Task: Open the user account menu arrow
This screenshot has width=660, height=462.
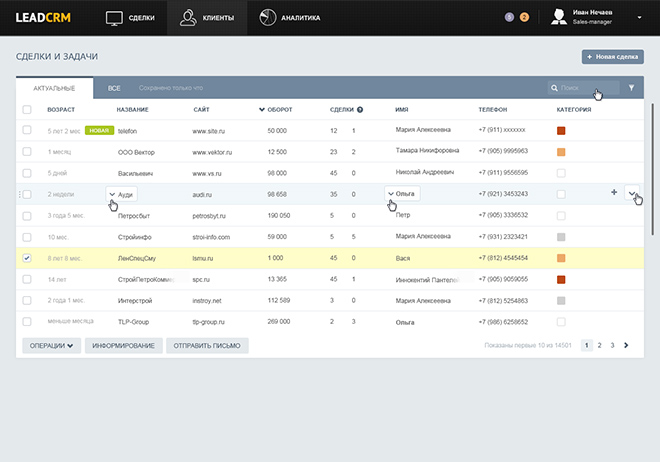Action: [638, 17]
